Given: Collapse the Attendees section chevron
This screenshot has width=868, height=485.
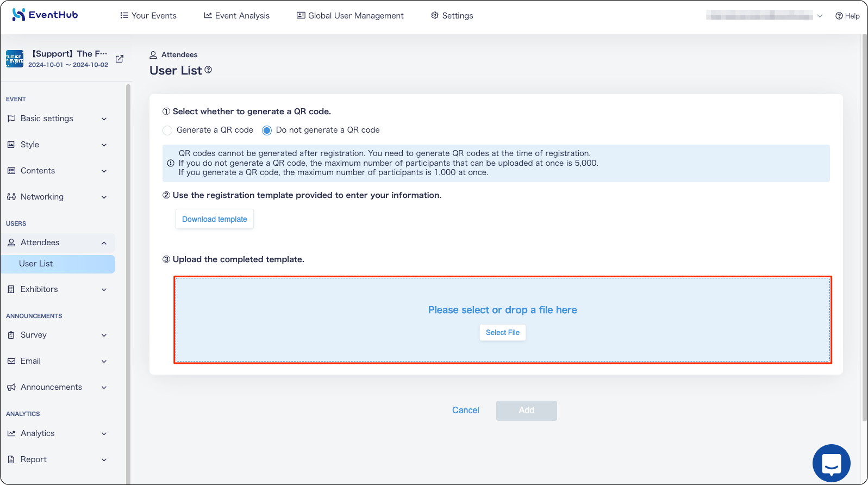Looking at the screenshot, I should [x=104, y=243].
